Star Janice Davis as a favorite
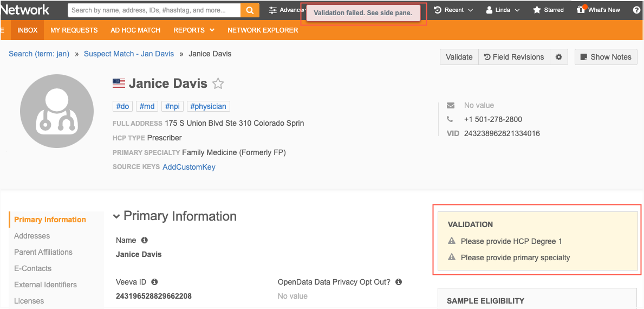644x309 pixels. [218, 83]
